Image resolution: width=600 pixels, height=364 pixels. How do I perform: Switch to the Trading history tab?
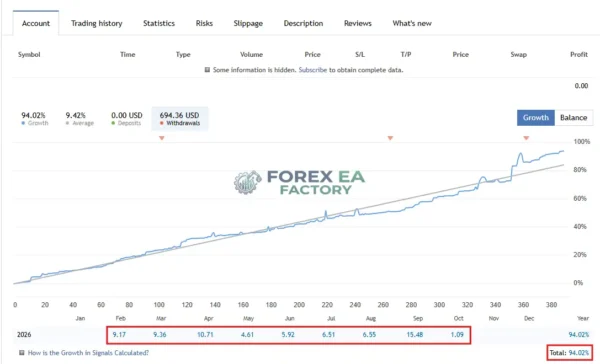point(96,23)
